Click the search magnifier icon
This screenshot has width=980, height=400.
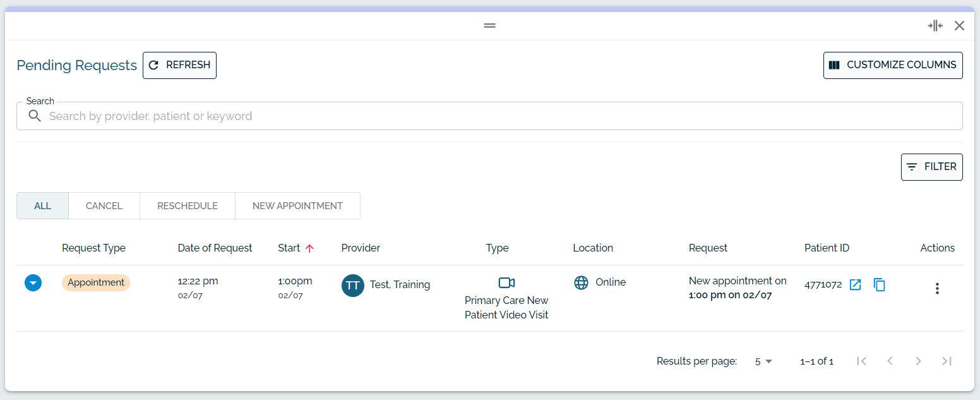pyautogui.click(x=35, y=116)
